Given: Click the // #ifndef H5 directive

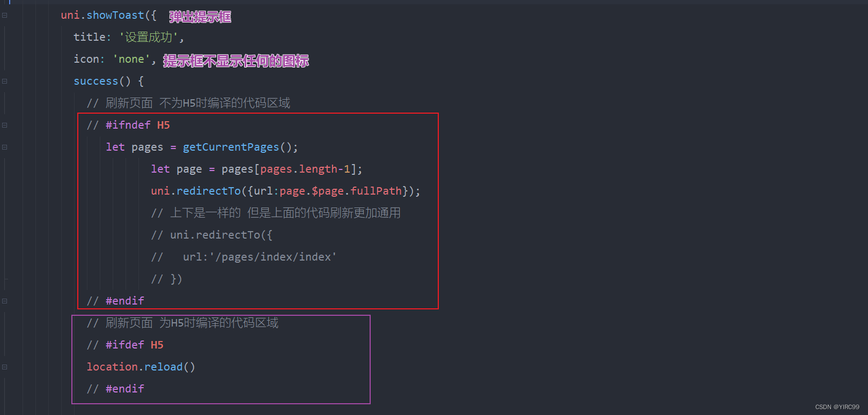Looking at the screenshot, I should (128, 125).
